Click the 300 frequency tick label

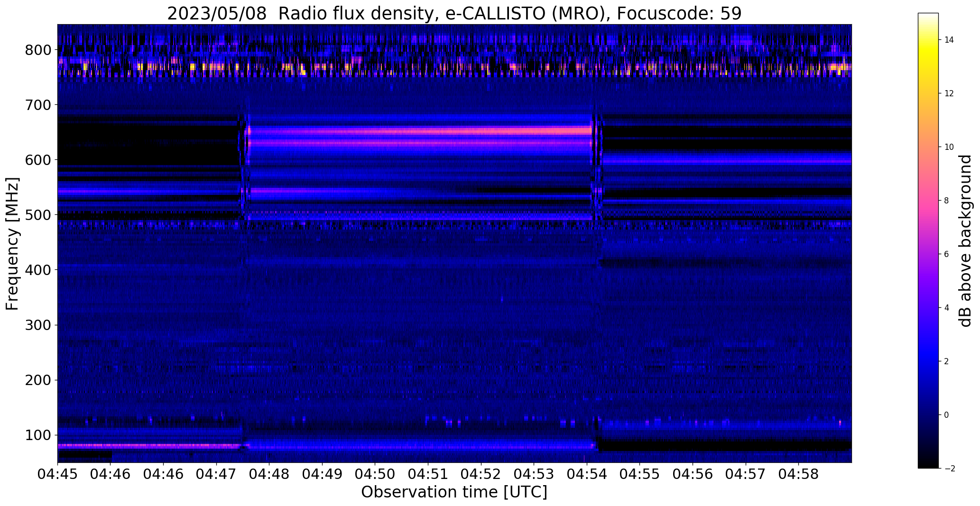click(38, 325)
